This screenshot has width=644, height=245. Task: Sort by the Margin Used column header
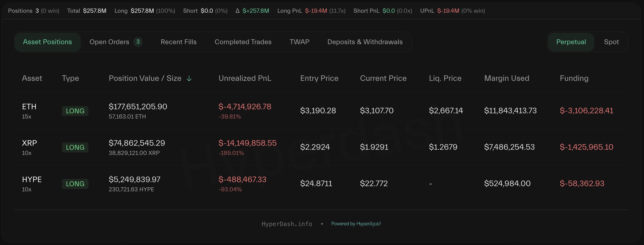click(x=507, y=78)
